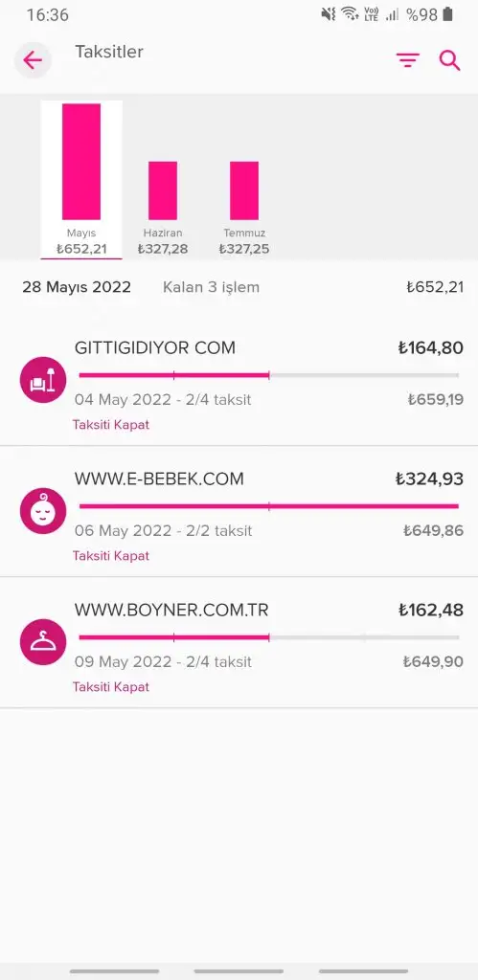Tap the Wi-Fi status icon
Image resolution: width=478 pixels, height=980 pixels.
(350, 14)
